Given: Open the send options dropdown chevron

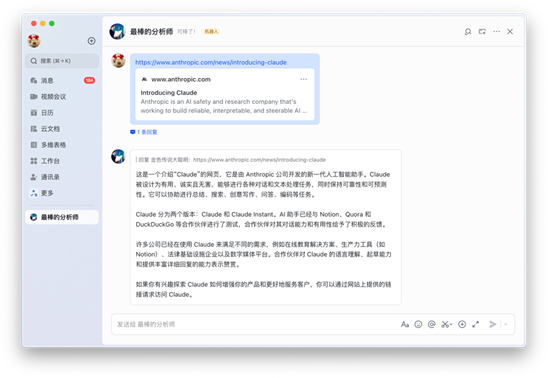Looking at the screenshot, I should tap(505, 325).
